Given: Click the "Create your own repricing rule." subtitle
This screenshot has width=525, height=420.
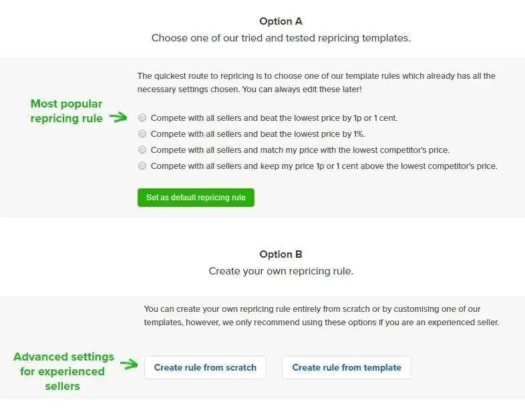Looking at the screenshot, I should [x=281, y=271].
